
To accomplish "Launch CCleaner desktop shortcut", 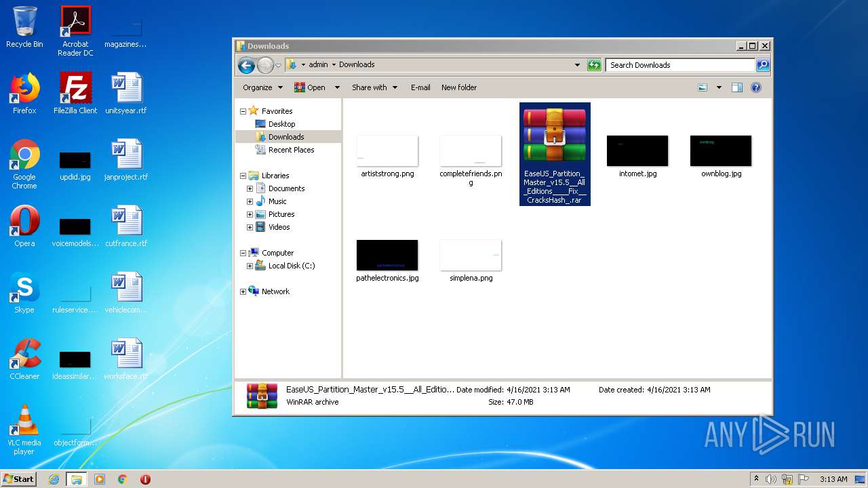I will (24, 359).
